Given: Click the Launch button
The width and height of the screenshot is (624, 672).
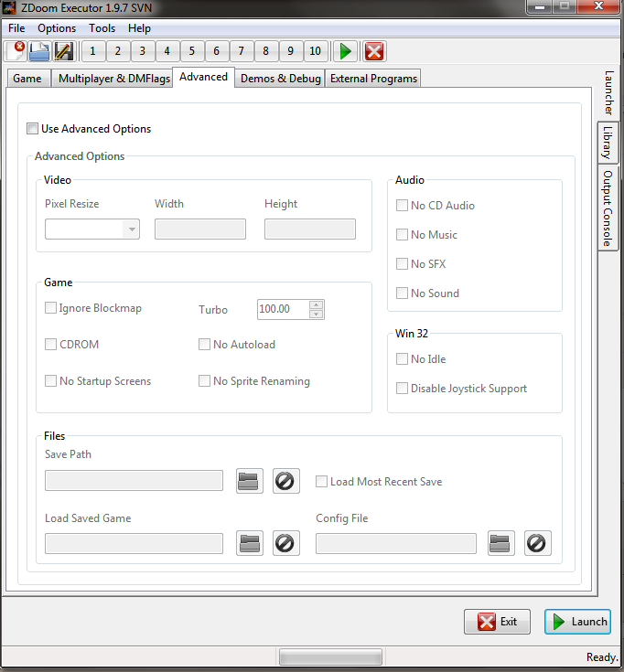Looking at the screenshot, I should coord(577,622).
